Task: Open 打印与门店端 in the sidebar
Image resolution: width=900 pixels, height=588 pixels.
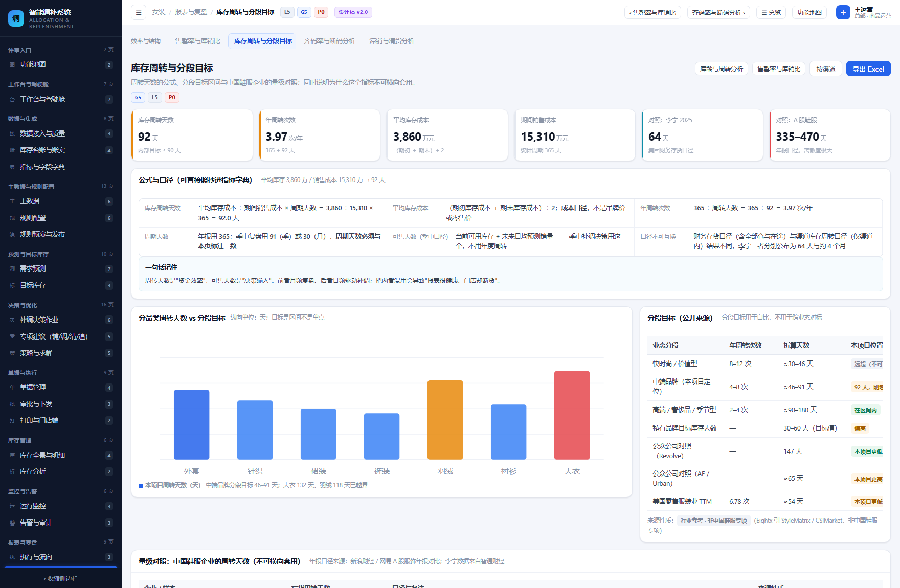Action: tap(61, 421)
